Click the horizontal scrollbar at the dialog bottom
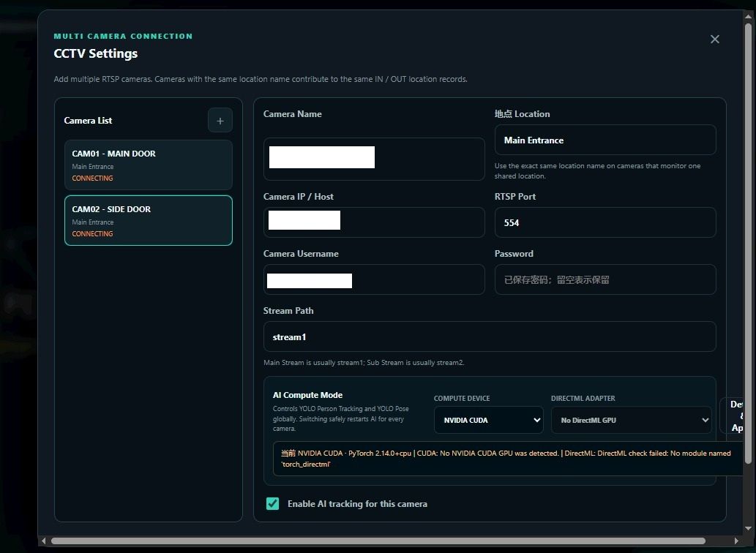This screenshot has width=756, height=553. 378,541
